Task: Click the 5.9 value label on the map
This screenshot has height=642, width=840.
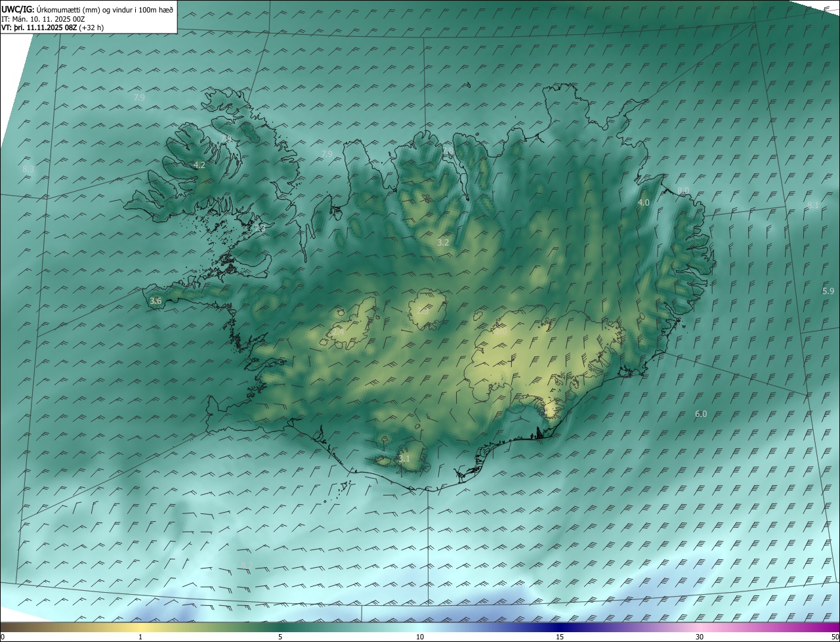Action: point(828,291)
